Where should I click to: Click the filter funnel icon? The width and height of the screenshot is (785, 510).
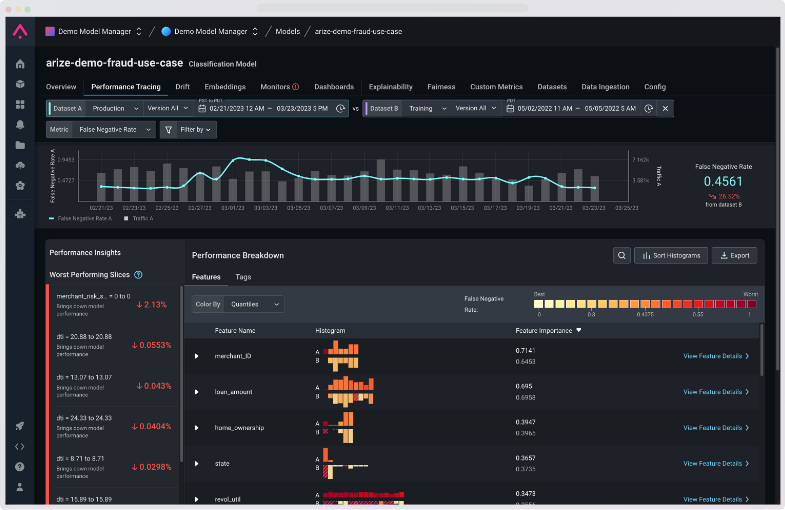click(x=169, y=130)
